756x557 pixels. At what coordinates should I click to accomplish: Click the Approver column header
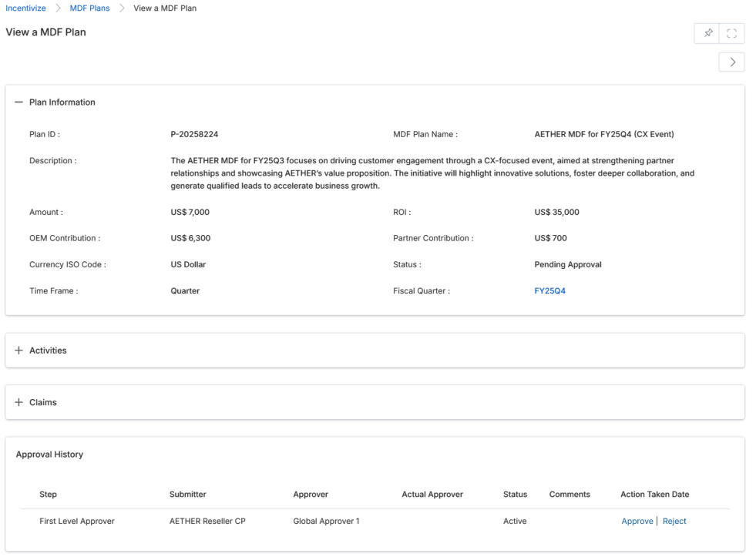click(311, 495)
